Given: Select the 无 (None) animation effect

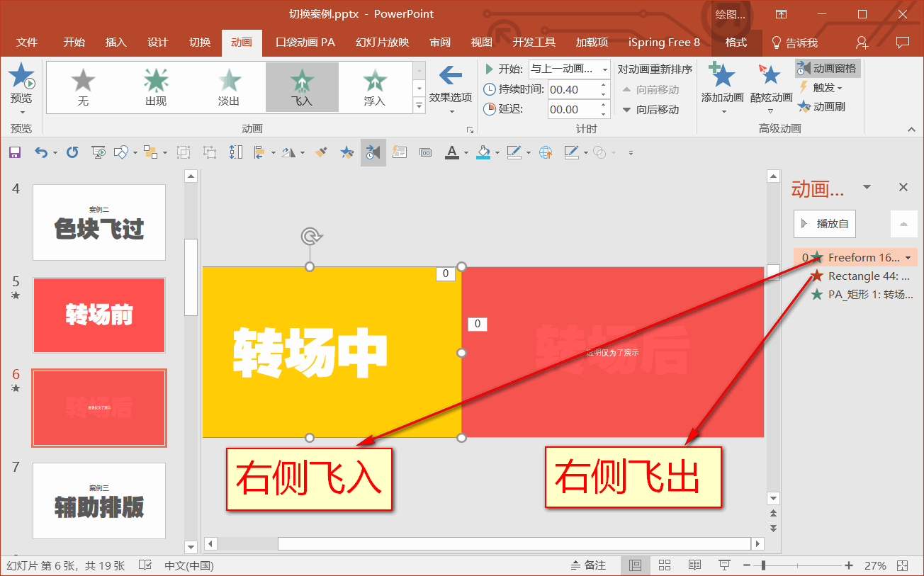Looking at the screenshot, I should (83, 87).
